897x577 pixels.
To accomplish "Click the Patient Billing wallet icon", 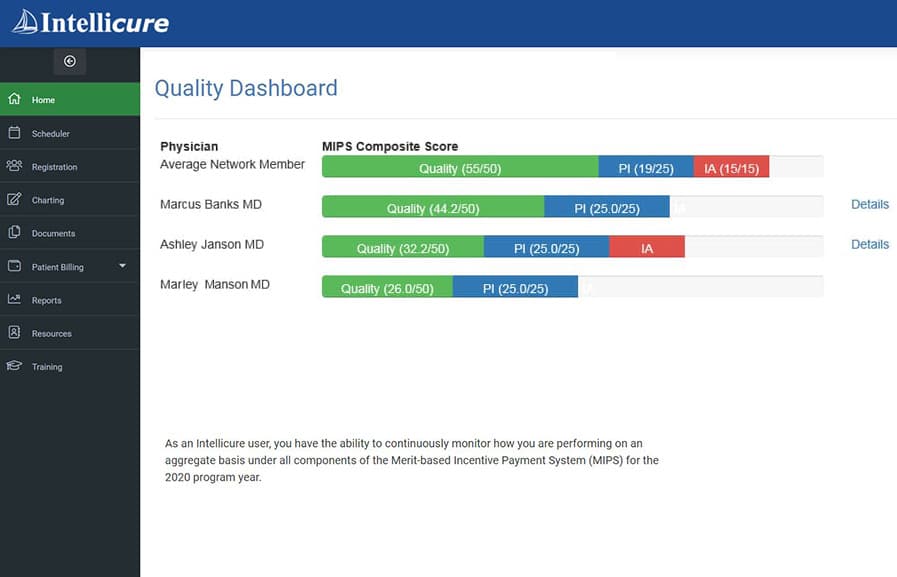I will [14, 266].
